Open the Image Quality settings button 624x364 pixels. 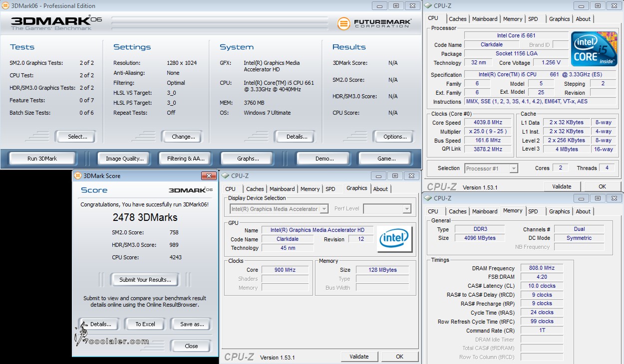tap(125, 159)
